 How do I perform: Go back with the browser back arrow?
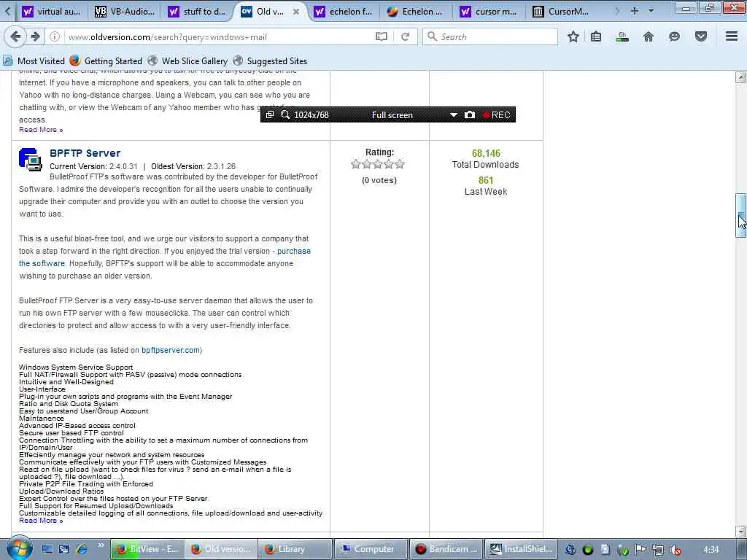tap(15, 36)
